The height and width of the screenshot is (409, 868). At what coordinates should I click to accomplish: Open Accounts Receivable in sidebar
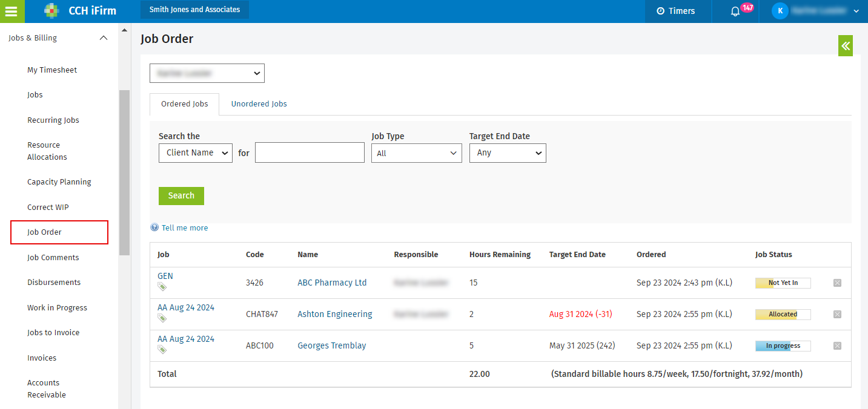point(47,389)
